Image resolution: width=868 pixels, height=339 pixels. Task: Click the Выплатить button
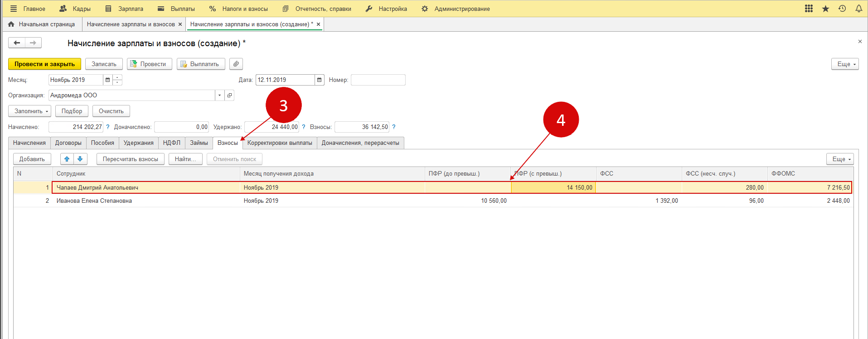click(201, 64)
